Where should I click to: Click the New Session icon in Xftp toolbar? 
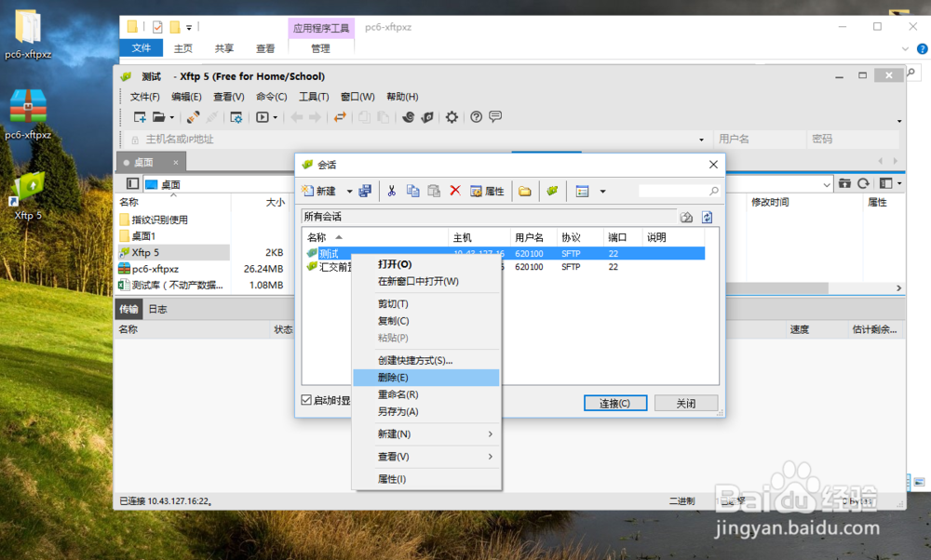[140, 117]
